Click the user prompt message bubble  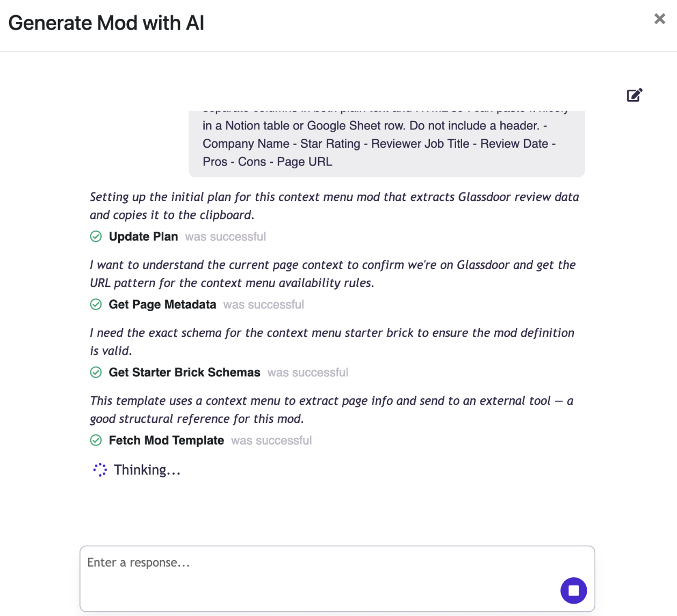pyautogui.click(x=386, y=144)
